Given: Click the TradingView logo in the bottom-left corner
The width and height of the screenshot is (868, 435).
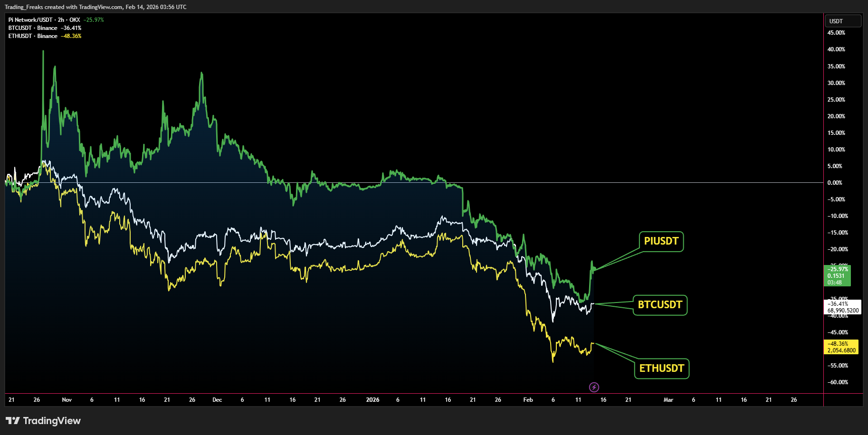Looking at the screenshot, I should [42, 420].
